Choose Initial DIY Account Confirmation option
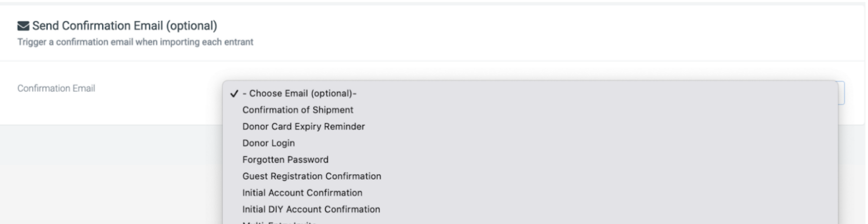 530,209
